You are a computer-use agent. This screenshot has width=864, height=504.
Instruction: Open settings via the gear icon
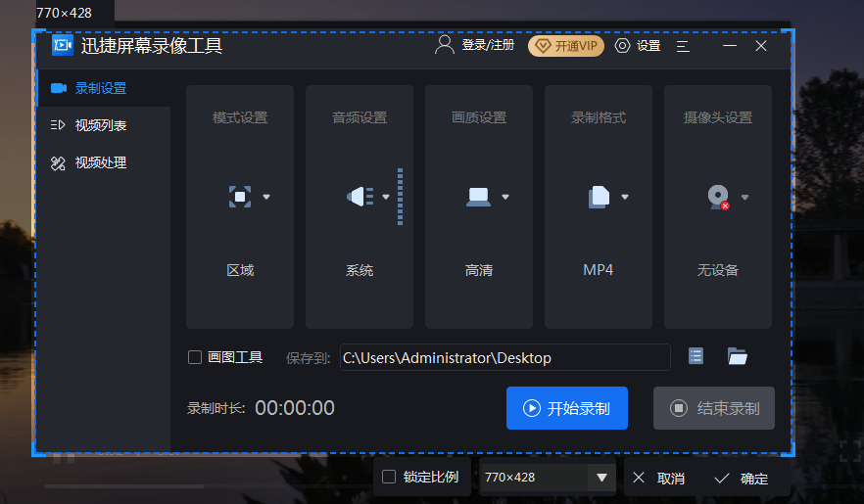(x=622, y=46)
